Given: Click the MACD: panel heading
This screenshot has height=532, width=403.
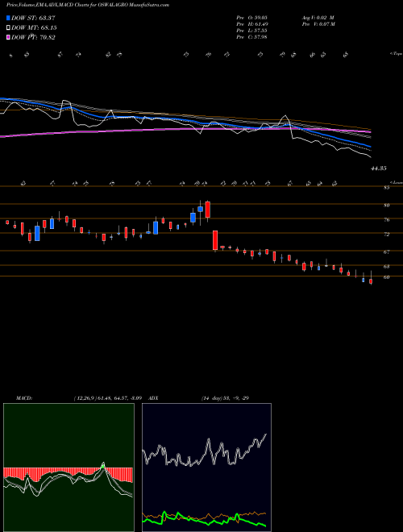Looking at the screenshot, I should 24,398.
